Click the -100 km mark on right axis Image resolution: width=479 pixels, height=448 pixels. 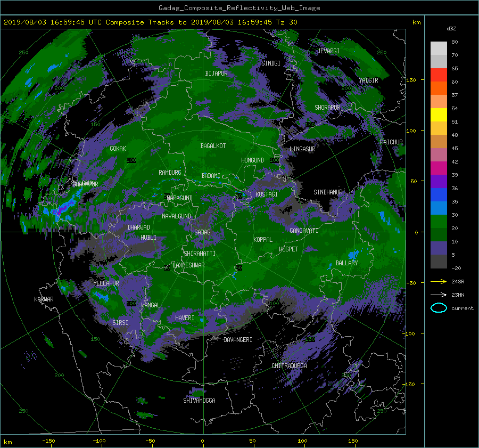410,333
